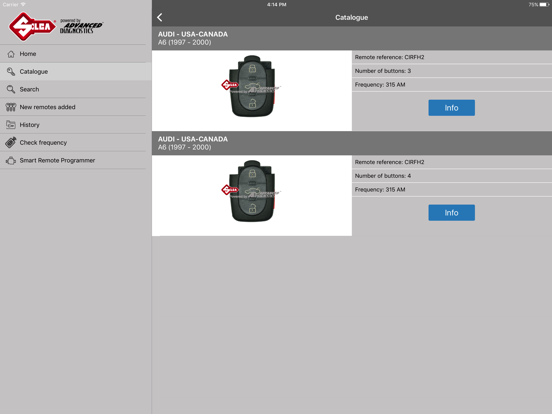Click the Catalogue key icon in sidebar
This screenshot has height=414, width=552.
11,71
